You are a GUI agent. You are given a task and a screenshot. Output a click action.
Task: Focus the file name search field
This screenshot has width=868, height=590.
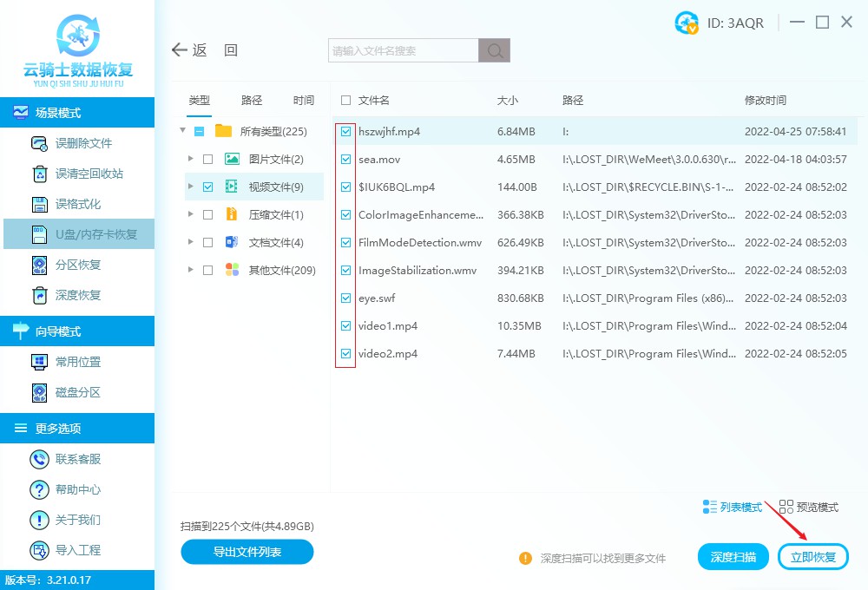click(x=403, y=50)
